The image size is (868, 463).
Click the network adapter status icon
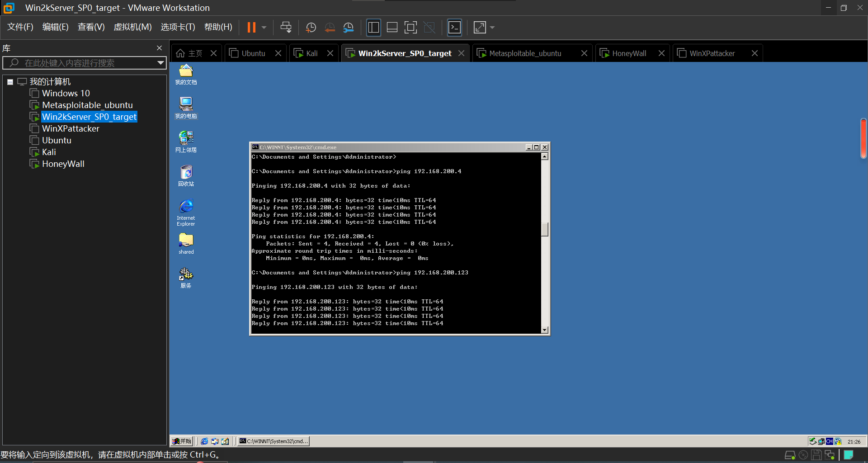coord(830,455)
